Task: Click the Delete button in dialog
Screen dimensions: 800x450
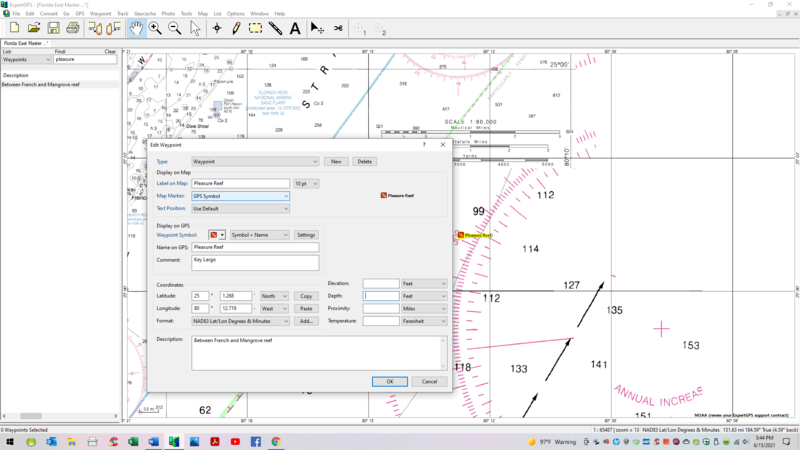Action: pos(365,161)
